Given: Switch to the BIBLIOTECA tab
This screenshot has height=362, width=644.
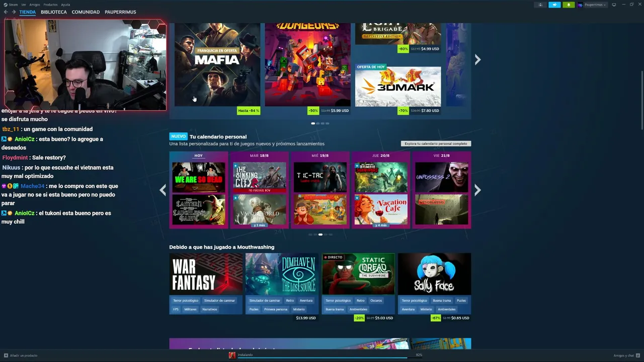Looking at the screenshot, I should coord(54,12).
